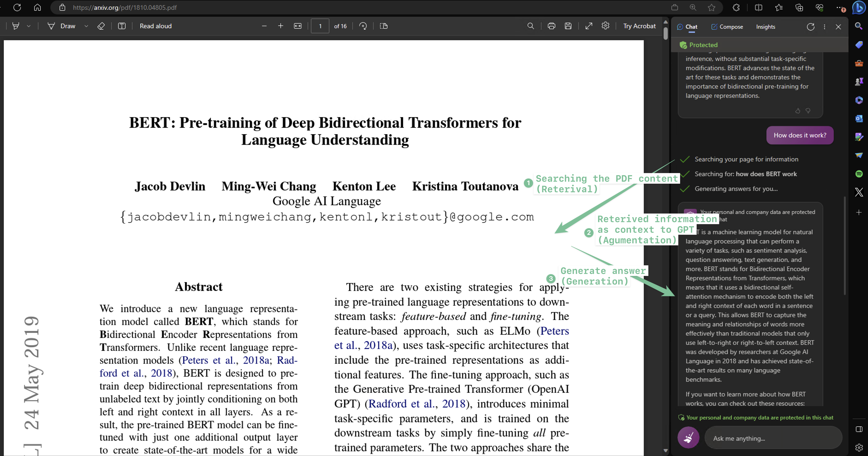This screenshot has height=456, width=868.
Task: Go to browser Home
Action: point(37,7)
